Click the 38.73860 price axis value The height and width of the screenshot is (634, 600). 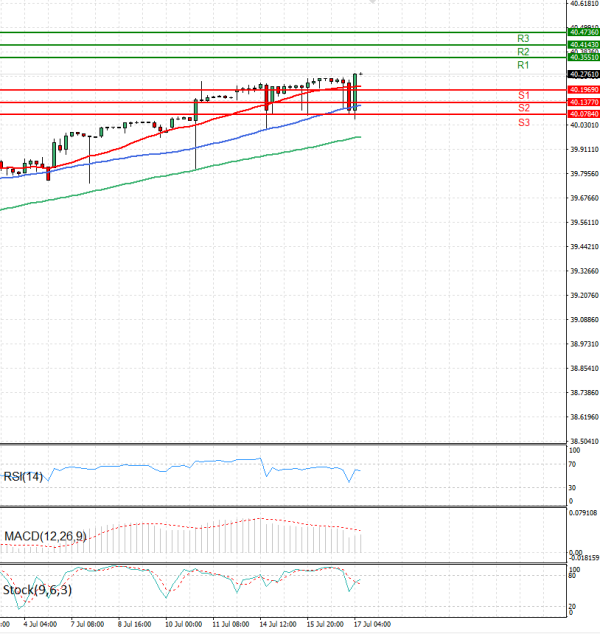click(584, 393)
